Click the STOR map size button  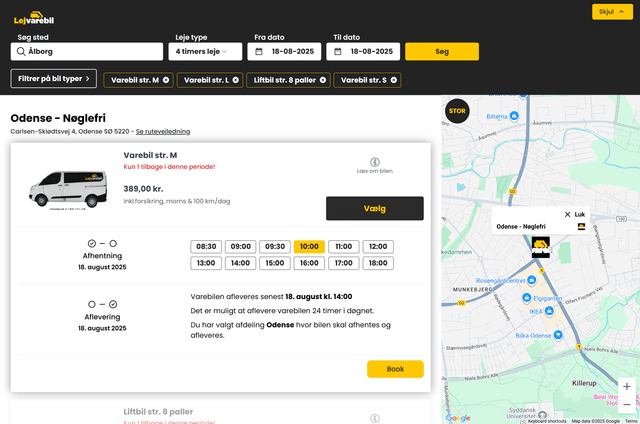456,111
